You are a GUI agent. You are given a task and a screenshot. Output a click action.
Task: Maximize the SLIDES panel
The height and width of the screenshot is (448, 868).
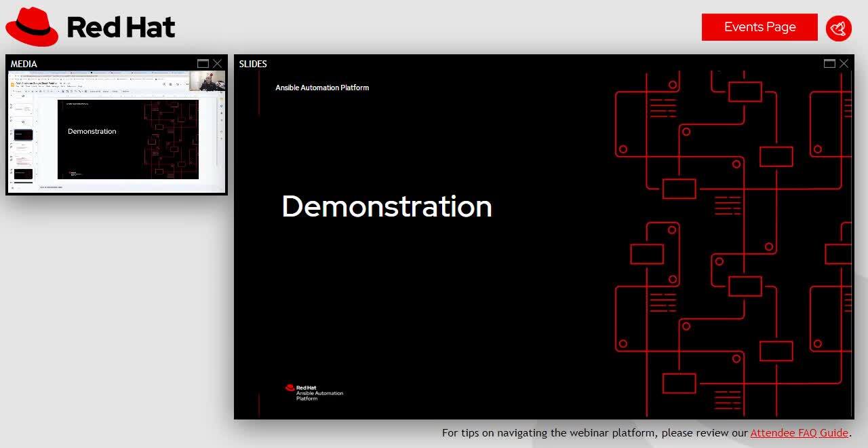point(829,63)
